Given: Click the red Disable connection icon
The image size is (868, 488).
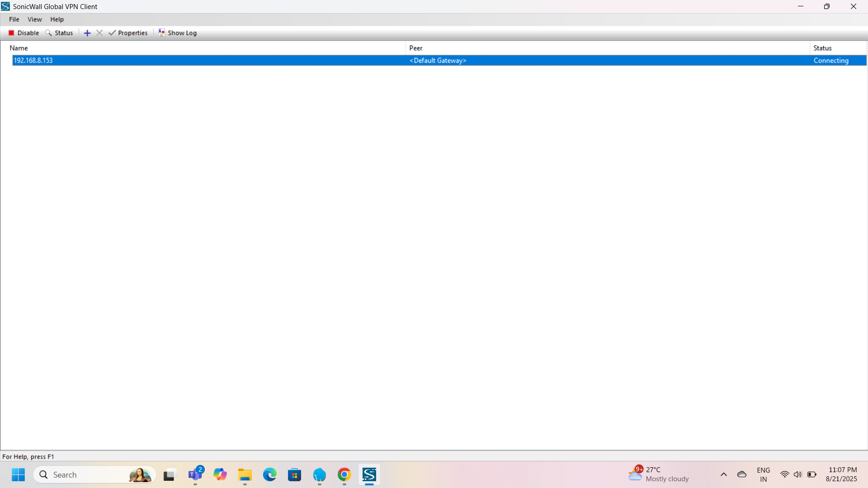Looking at the screenshot, I should coord(12,33).
